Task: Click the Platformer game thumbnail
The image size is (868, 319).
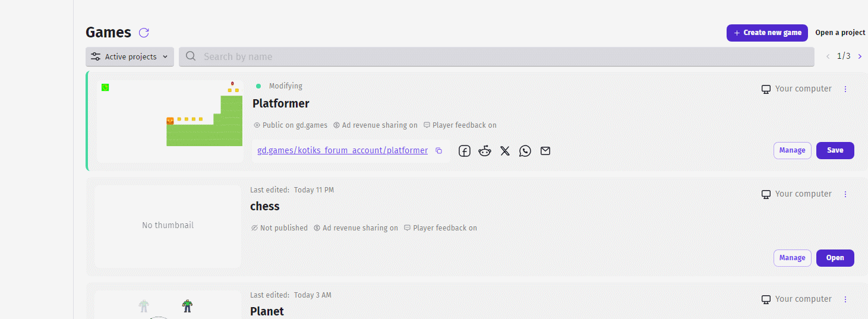Action: point(170,121)
